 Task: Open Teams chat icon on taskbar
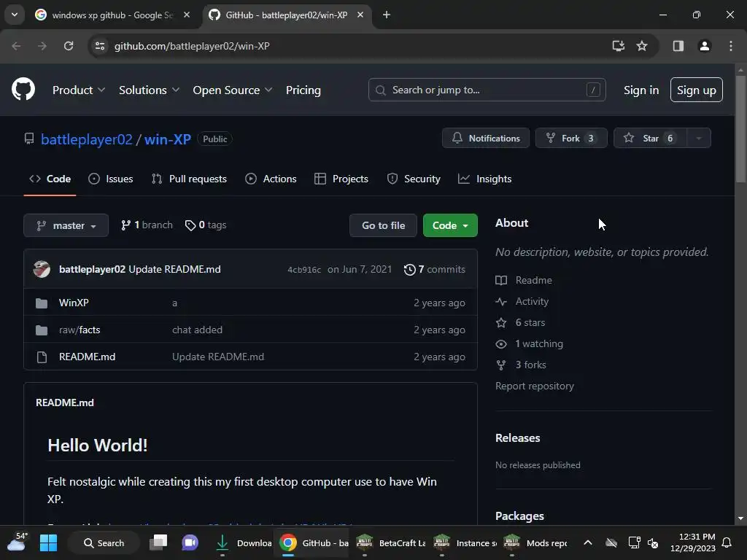click(190, 542)
